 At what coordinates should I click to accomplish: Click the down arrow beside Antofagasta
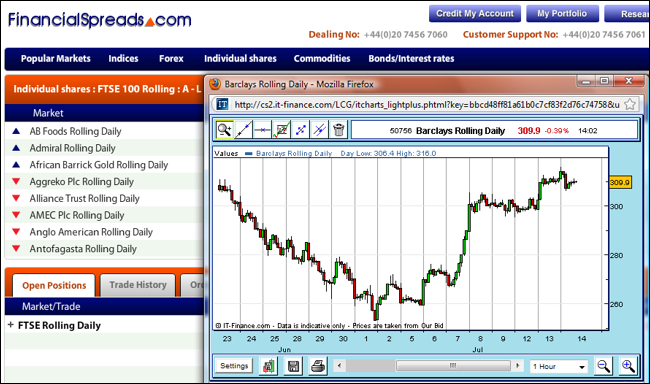pyautogui.click(x=16, y=248)
